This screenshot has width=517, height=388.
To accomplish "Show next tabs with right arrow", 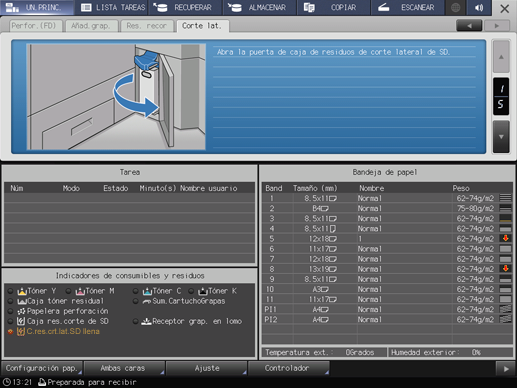I will (497, 26).
